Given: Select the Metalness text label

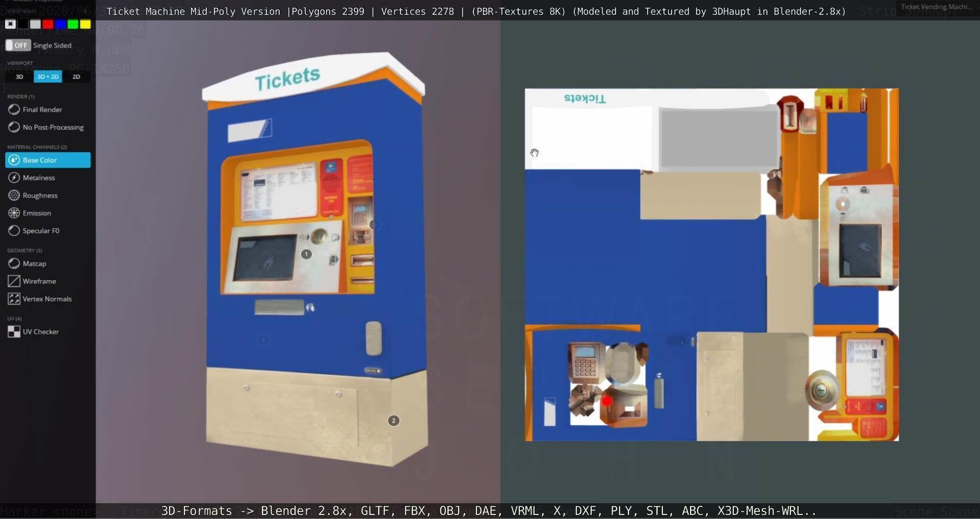Looking at the screenshot, I should [x=39, y=178].
